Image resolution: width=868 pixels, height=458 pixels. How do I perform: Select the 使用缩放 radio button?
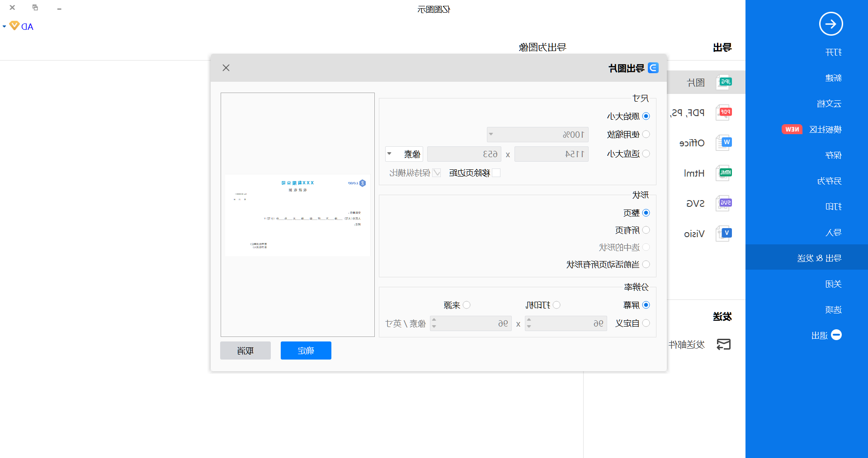(646, 134)
